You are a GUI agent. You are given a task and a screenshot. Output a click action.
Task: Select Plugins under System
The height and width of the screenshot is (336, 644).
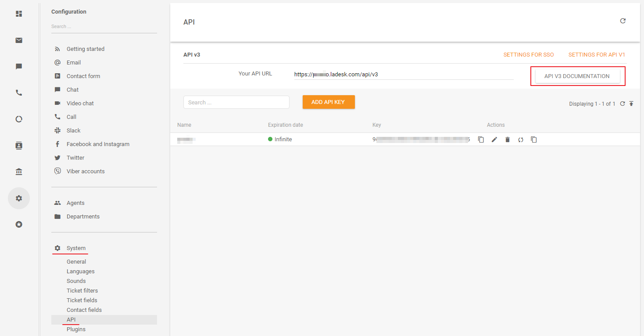point(76,329)
